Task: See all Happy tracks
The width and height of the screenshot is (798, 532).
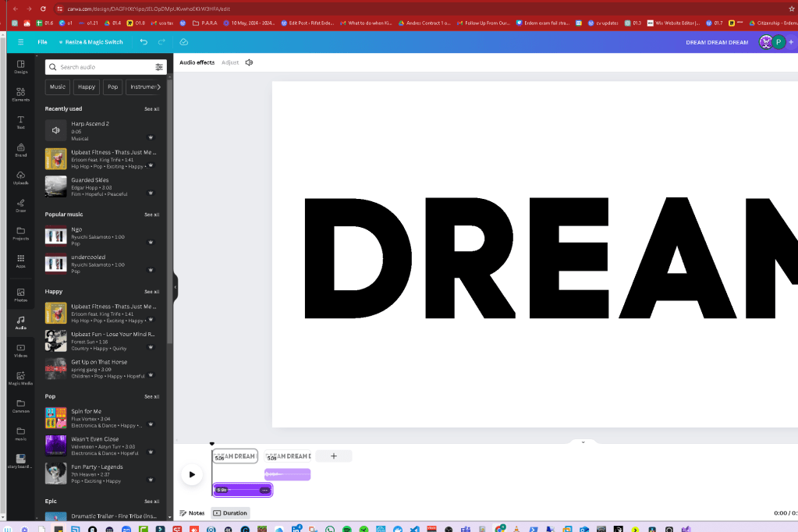Action: tap(151, 292)
